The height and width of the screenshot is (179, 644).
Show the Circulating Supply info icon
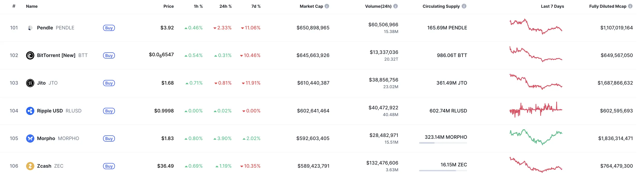point(464,6)
